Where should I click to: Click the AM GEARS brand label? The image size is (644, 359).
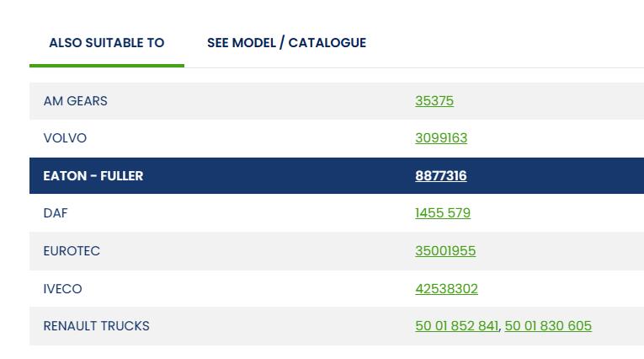(x=75, y=101)
